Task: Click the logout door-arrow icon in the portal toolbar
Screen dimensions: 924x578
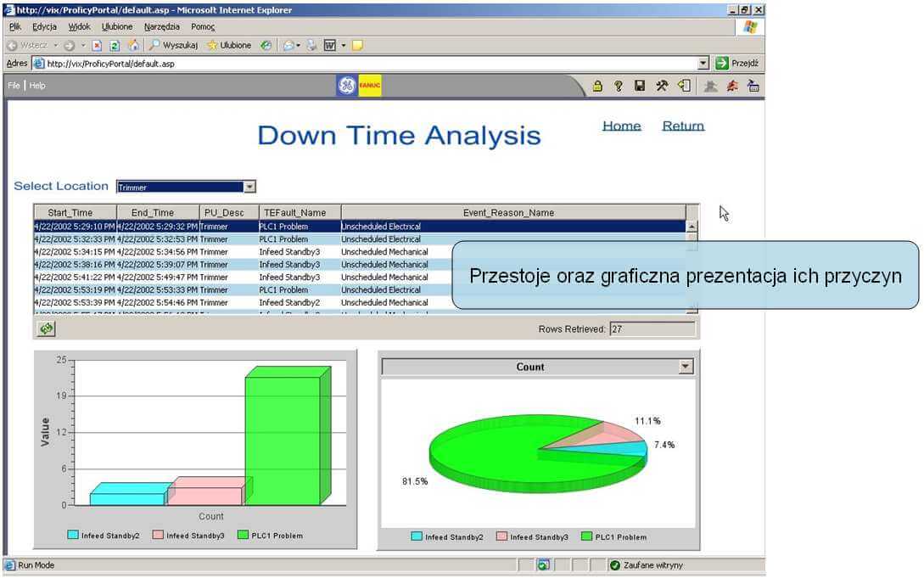Action: pos(684,86)
